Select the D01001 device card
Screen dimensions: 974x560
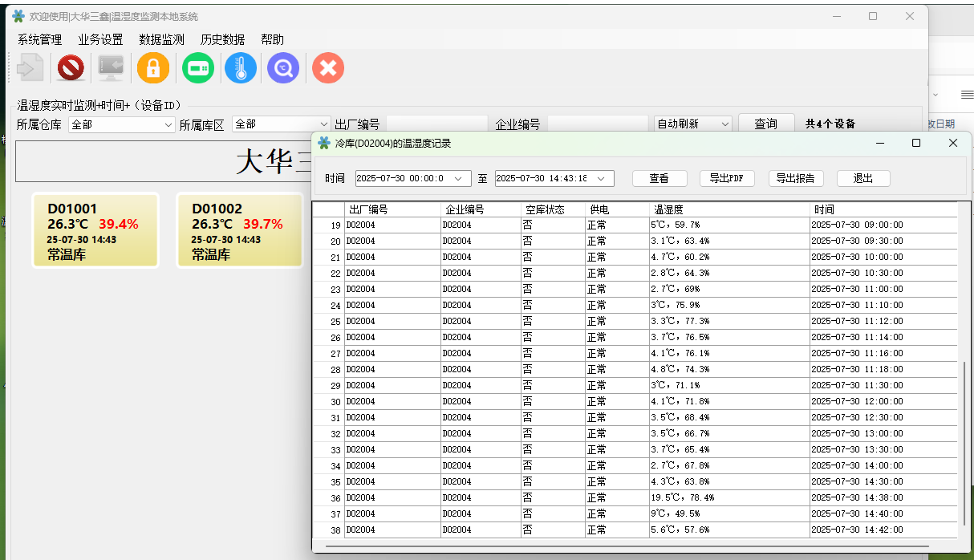[95, 230]
